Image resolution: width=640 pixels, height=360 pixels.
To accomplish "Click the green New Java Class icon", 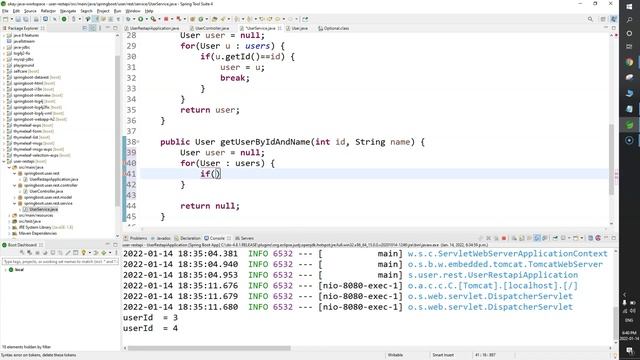I will (x=201, y=19).
